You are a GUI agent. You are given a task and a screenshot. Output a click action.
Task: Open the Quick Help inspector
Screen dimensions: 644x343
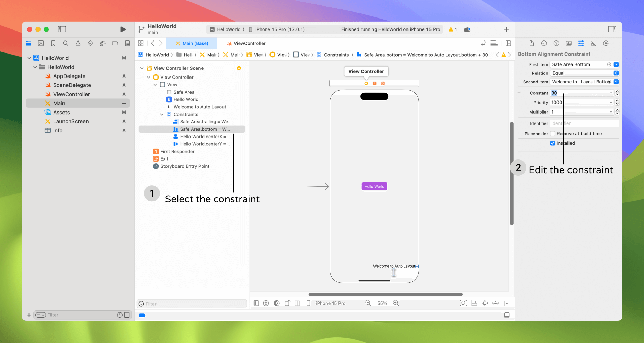(x=556, y=43)
